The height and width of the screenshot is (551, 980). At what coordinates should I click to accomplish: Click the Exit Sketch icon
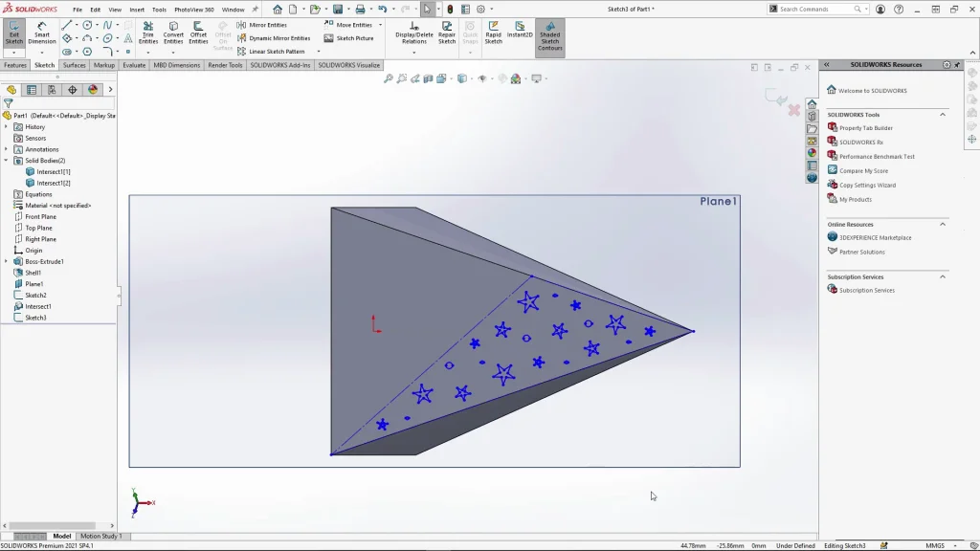[13, 33]
